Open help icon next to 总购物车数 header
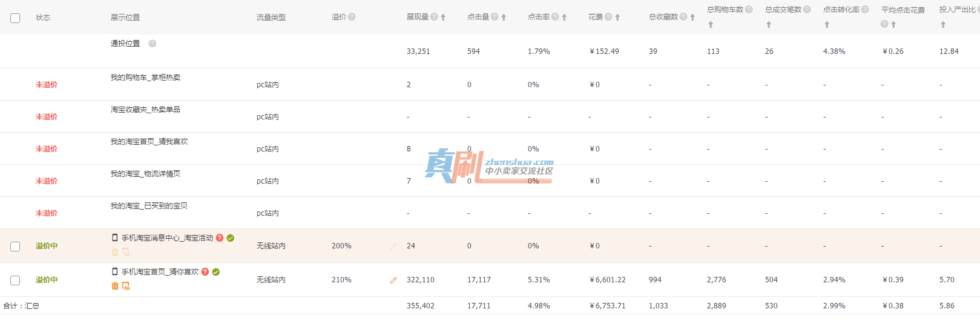This screenshot has height=332, width=980. click(x=749, y=10)
